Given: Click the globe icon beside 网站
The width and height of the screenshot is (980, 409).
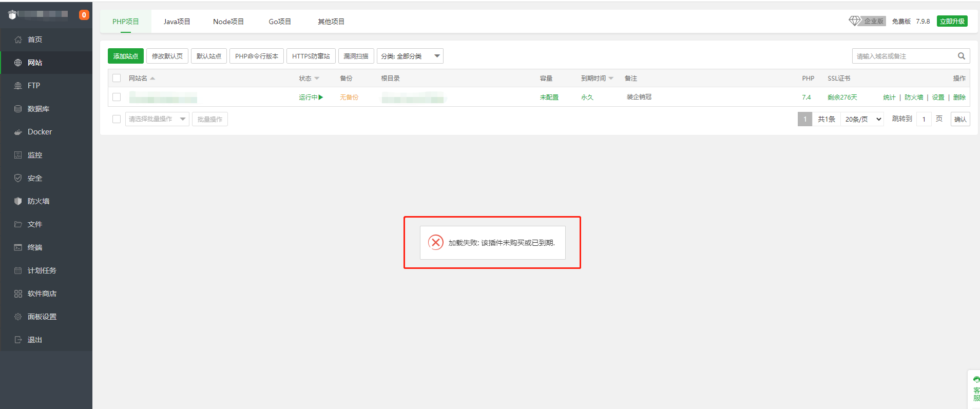Looking at the screenshot, I should click(18, 63).
